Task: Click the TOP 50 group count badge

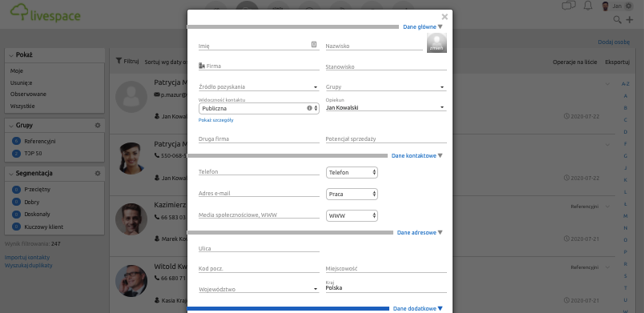Action: pyautogui.click(x=17, y=154)
